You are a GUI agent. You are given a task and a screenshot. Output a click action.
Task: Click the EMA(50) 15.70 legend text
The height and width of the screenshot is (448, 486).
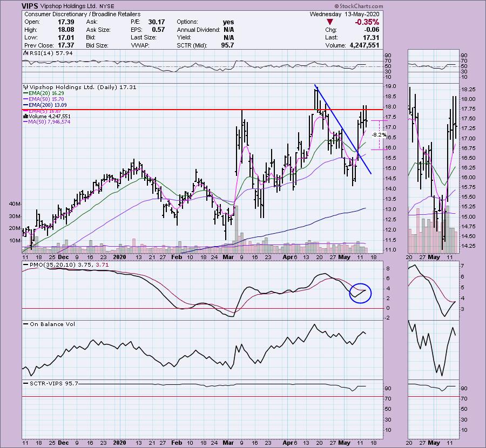(46, 99)
